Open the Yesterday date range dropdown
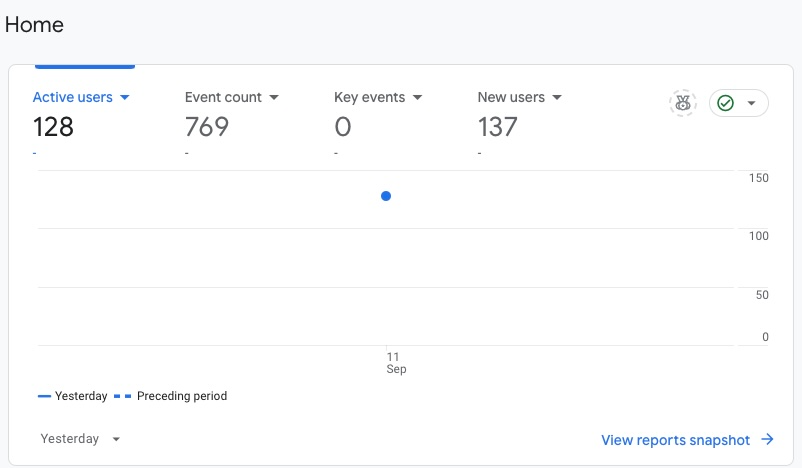 [x=80, y=439]
